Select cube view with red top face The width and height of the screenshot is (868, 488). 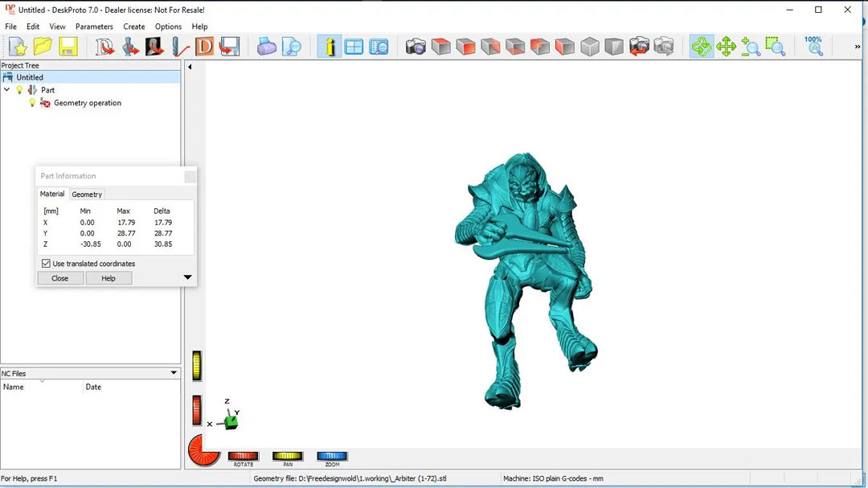tap(440, 47)
